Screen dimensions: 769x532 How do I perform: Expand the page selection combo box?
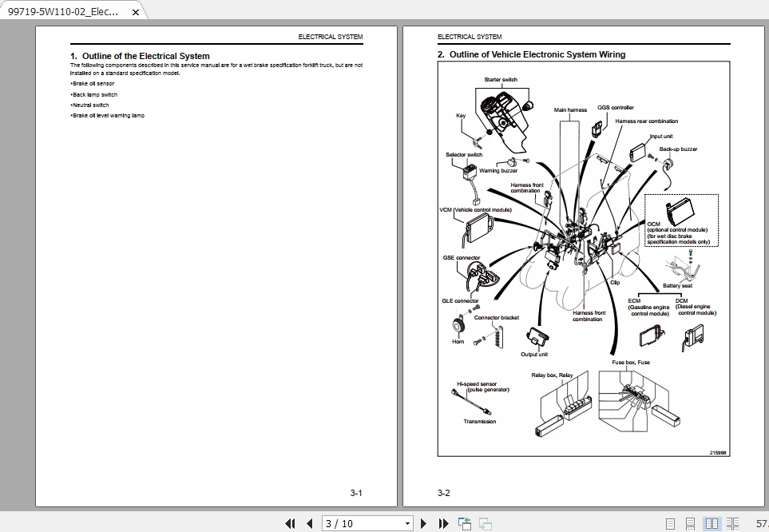[406, 522]
